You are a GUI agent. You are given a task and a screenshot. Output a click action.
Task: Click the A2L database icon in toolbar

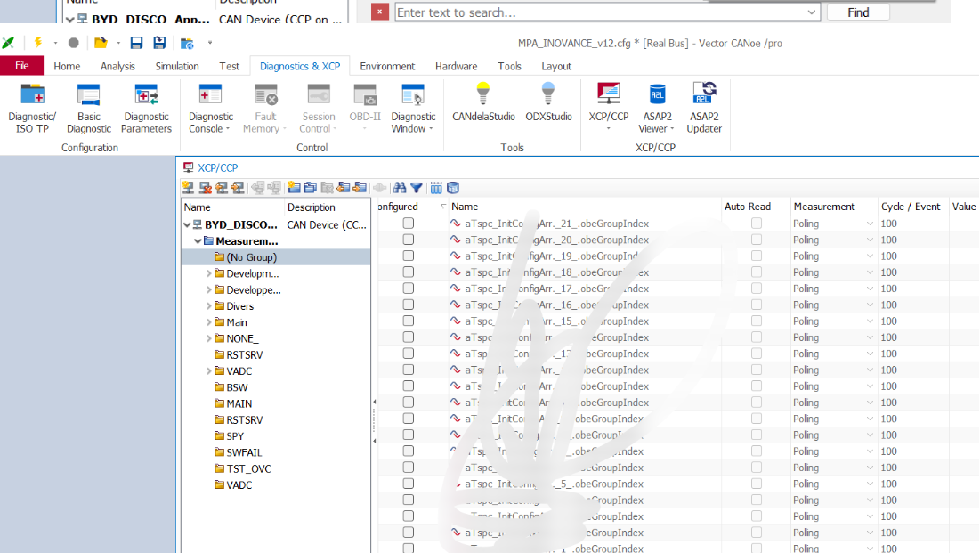click(453, 188)
